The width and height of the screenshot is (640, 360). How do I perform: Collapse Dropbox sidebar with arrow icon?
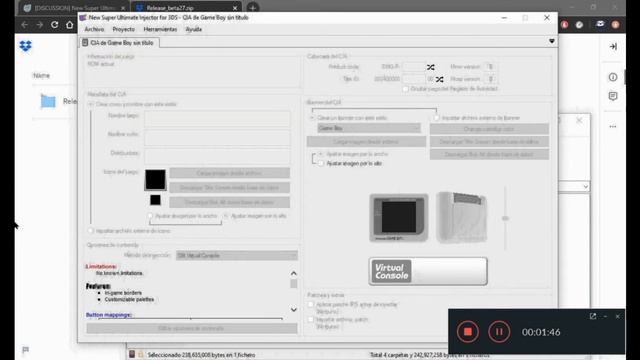point(613,47)
